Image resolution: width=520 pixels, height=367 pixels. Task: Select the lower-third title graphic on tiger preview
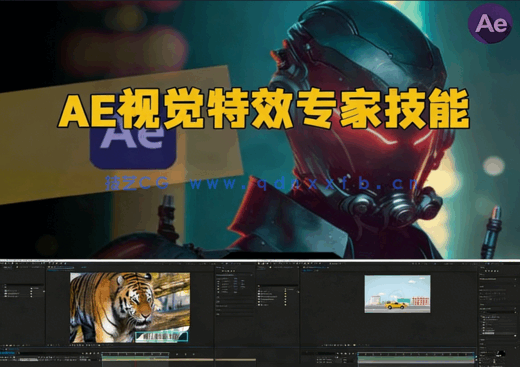coord(161,337)
